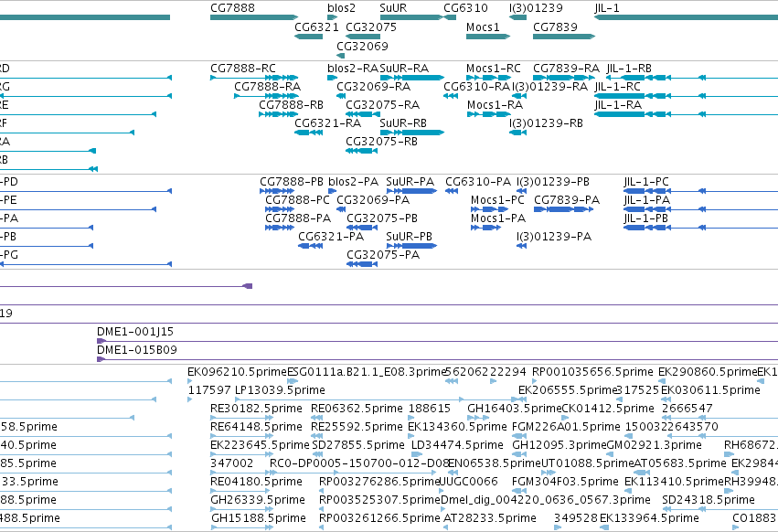778x532 pixels.
Task: Open EST RE30182.5prime label
Action: pyautogui.click(x=256, y=409)
